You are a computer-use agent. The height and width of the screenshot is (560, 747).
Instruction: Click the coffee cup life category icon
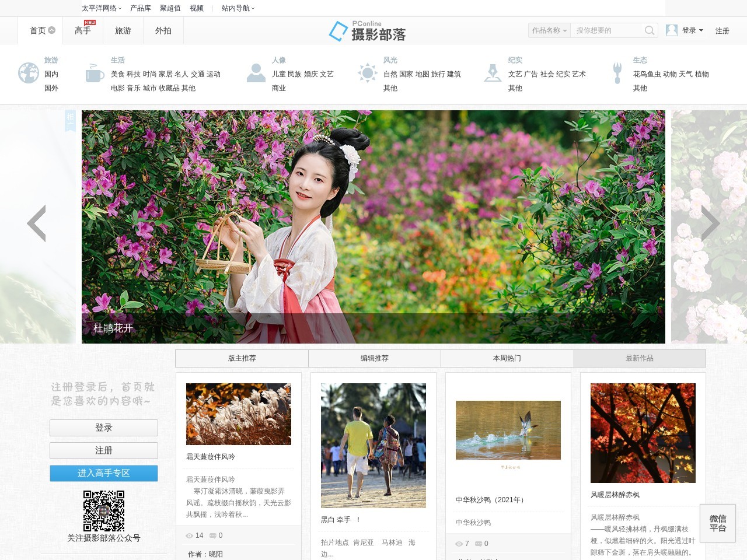pyautogui.click(x=94, y=73)
